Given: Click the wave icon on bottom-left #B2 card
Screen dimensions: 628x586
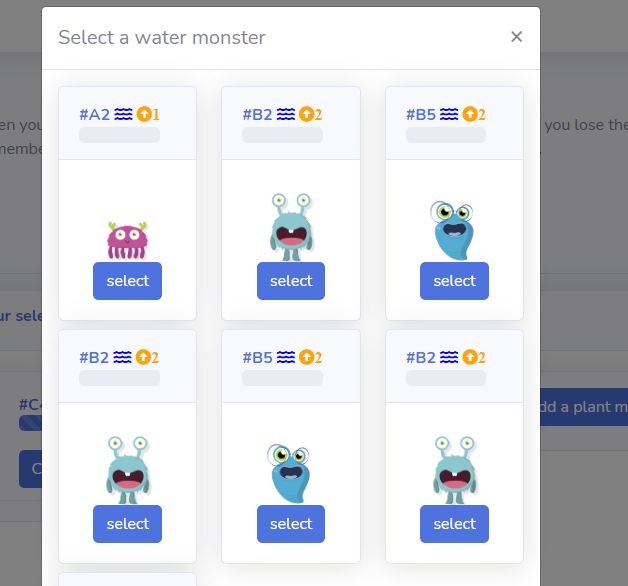Looking at the screenshot, I should (123, 357).
